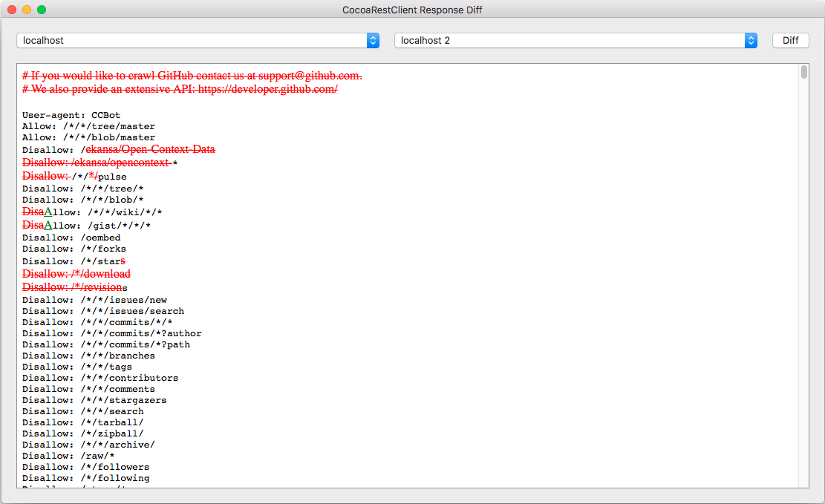Open the localhost 2 response dropdown

(575, 41)
